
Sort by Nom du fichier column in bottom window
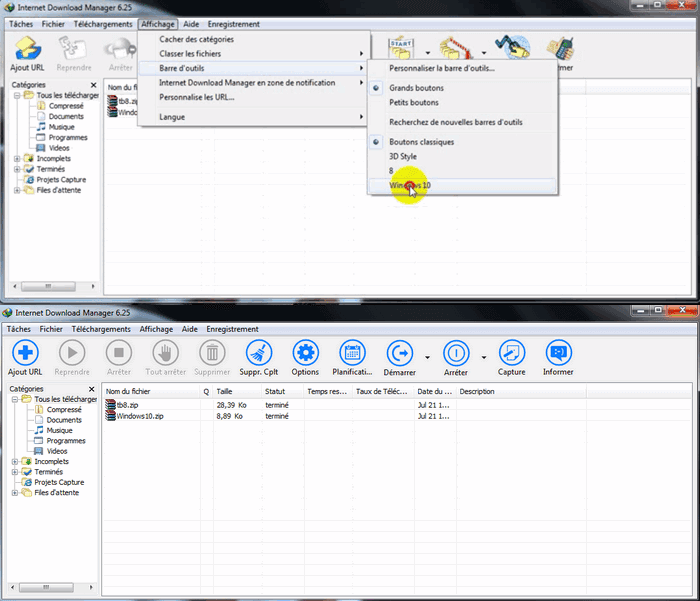(151, 392)
